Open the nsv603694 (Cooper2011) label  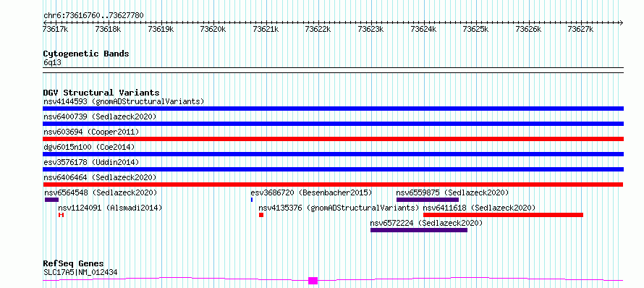91,132
